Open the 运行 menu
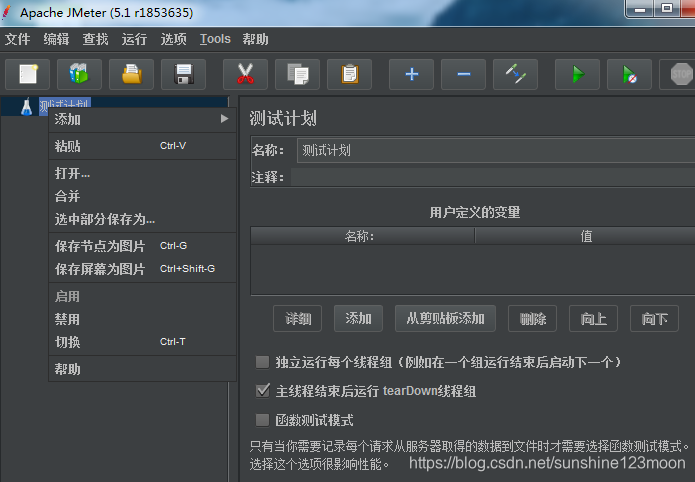The width and height of the screenshot is (695, 482). pos(134,39)
